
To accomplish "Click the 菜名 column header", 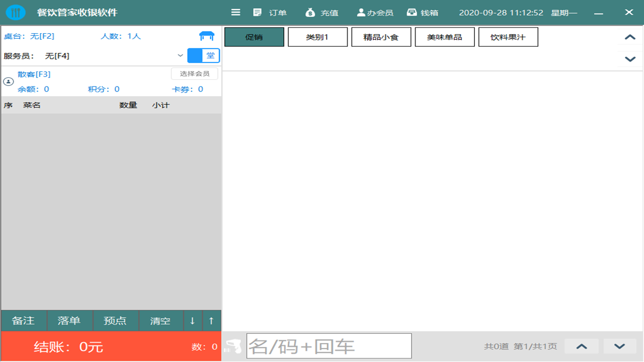I will (32, 105).
